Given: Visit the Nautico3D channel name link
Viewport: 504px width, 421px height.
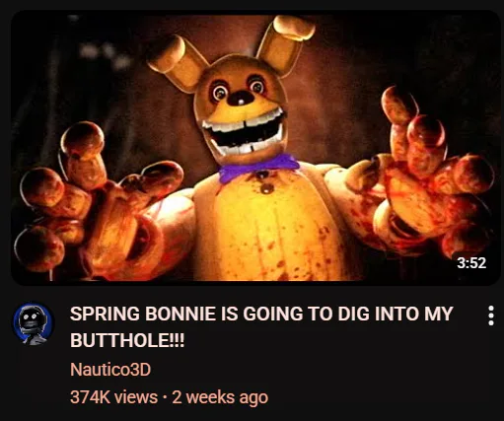Looking at the screenshot, I should (x=110, y=370).
